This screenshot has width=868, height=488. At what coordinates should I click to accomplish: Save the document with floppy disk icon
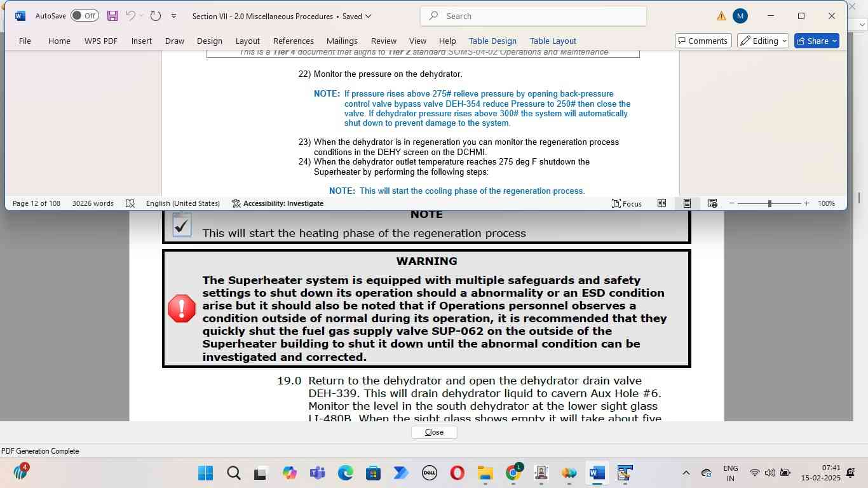tap(112, 16)
